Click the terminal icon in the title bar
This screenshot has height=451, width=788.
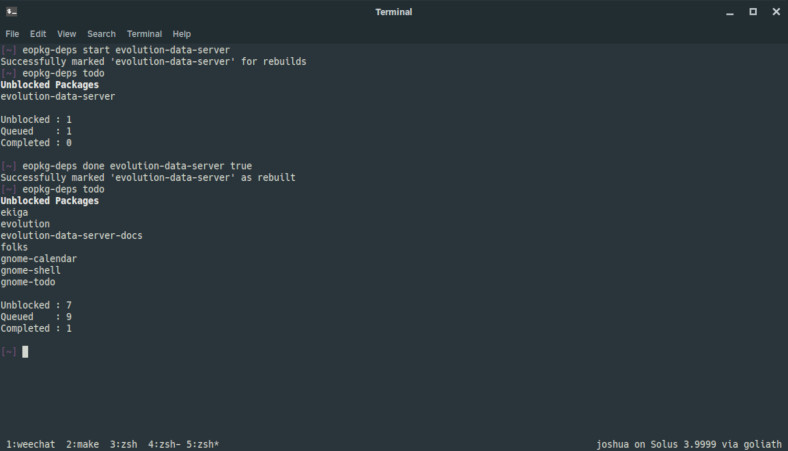[x=11, y=11]
